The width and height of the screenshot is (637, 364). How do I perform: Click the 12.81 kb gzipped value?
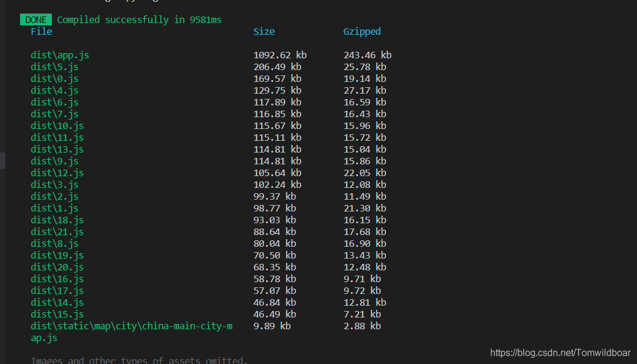(x=365, y=302)
